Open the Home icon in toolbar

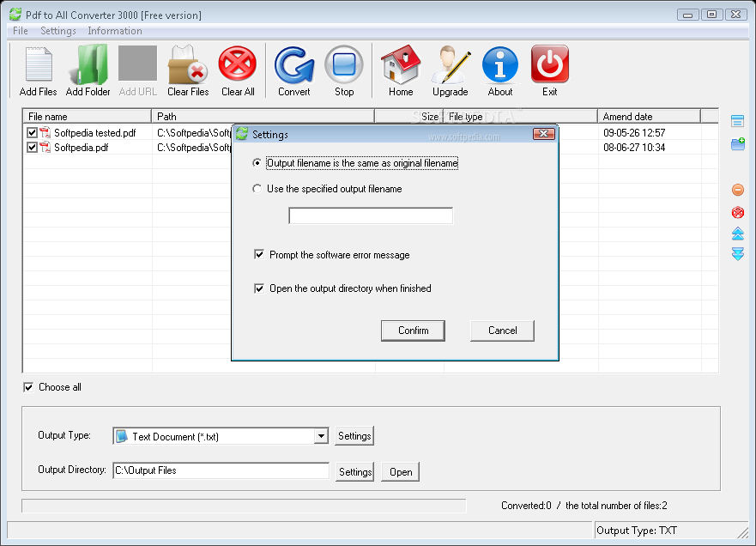coord(401,64)
